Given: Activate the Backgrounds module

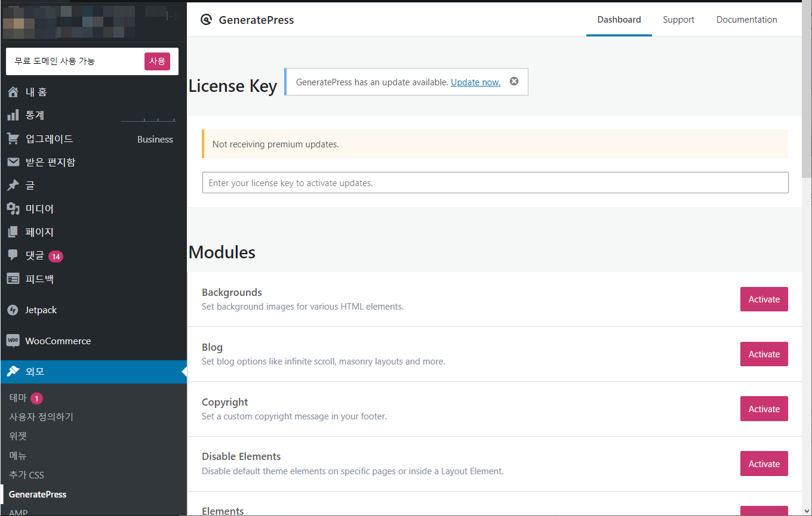Looking at the screenshot, I should pos(764,299).
